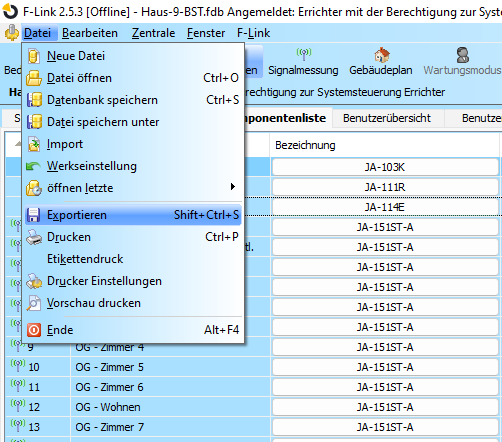Select OG - Zimmer 5 cell

[170, 367]
